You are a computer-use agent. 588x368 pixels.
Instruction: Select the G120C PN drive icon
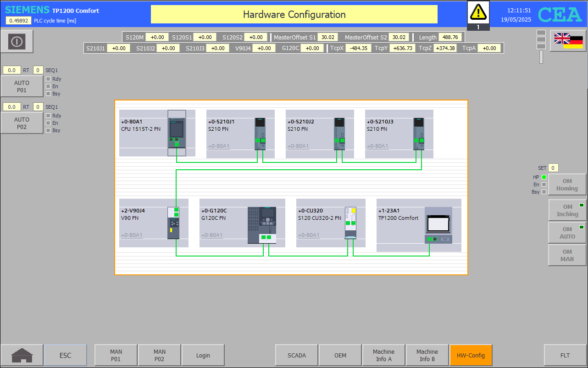262,224
